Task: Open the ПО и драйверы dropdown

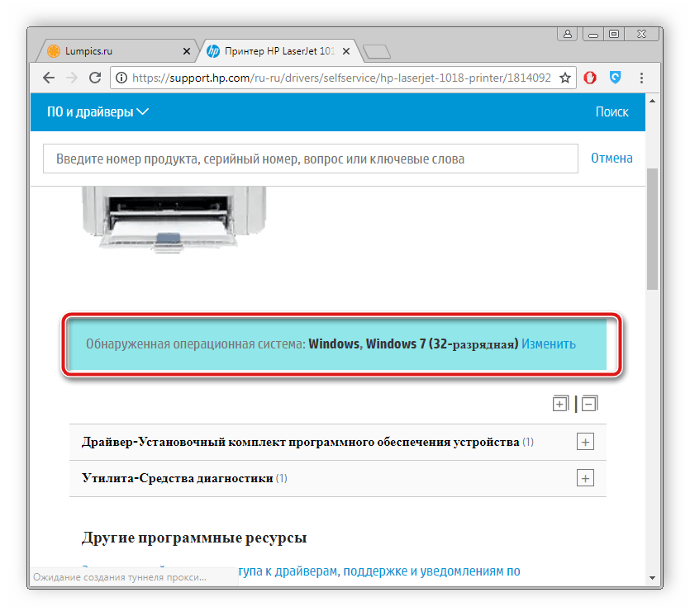Action: (98, 111)
